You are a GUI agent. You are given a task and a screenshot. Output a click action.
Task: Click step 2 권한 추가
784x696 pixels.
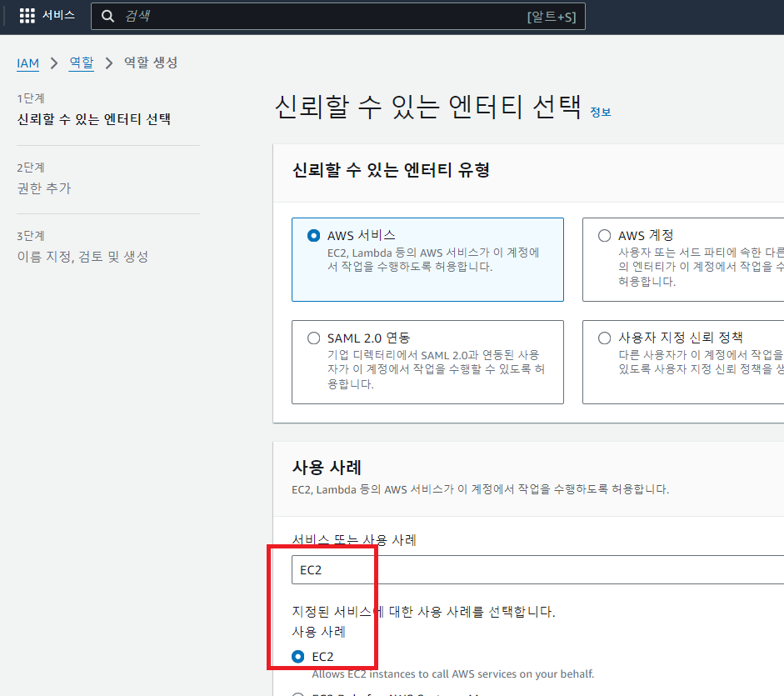(44, 188)
